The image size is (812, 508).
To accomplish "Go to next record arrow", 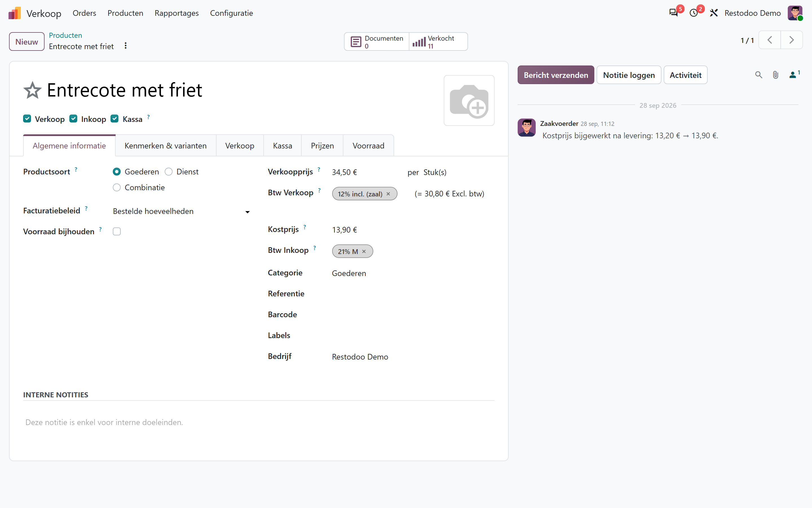I will tap(791, 40).
